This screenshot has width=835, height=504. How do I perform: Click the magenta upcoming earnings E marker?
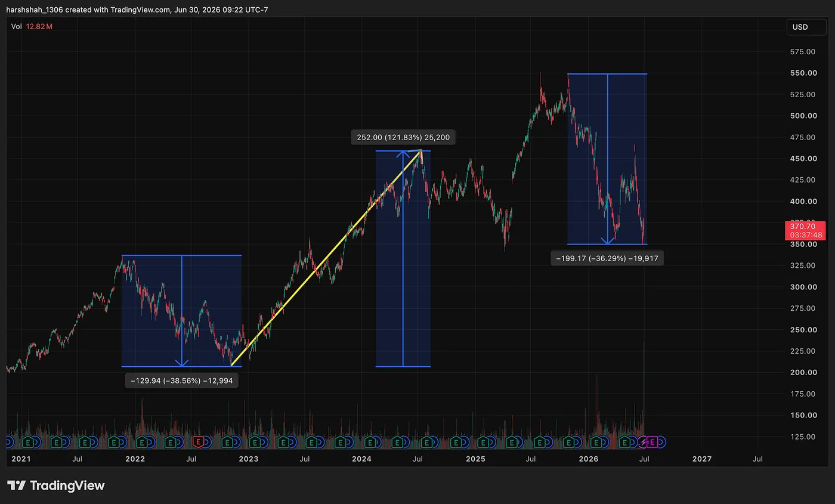click(x=652, y=442)
